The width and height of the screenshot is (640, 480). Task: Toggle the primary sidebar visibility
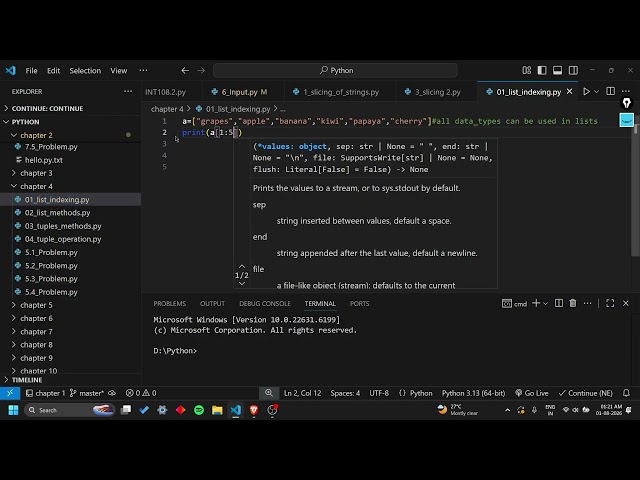point(542,70)
